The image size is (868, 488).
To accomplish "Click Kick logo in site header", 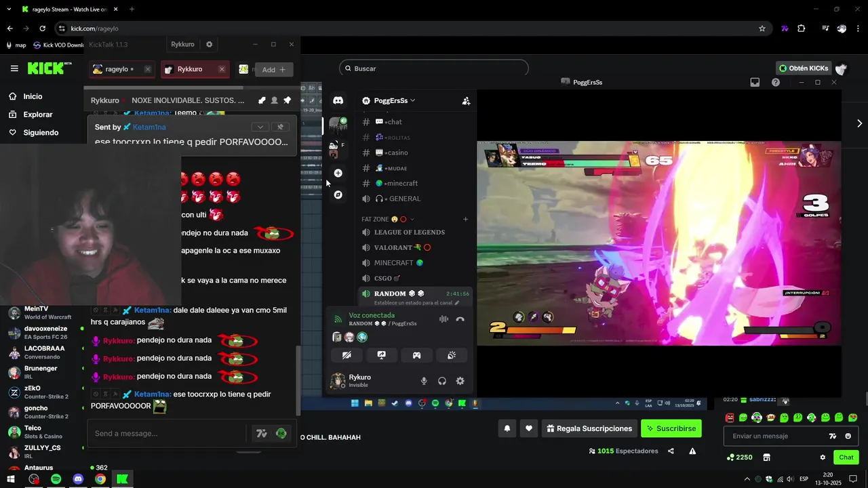I will (50, 68).
